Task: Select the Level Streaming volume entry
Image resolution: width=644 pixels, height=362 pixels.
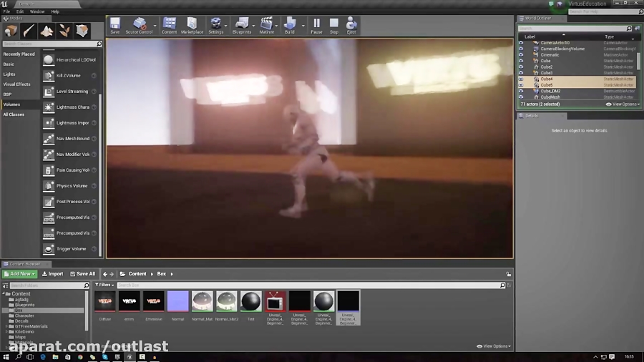Action: [x=70, y=92]
